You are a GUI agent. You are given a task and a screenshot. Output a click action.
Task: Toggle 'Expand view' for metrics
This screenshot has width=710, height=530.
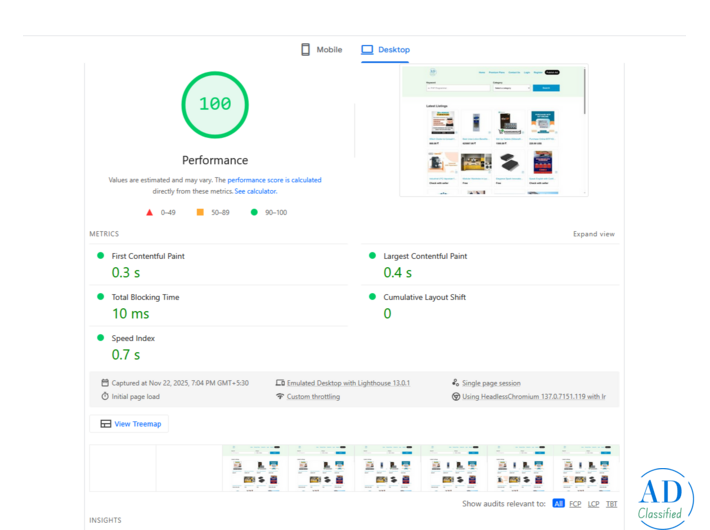[x=594, y=234]
